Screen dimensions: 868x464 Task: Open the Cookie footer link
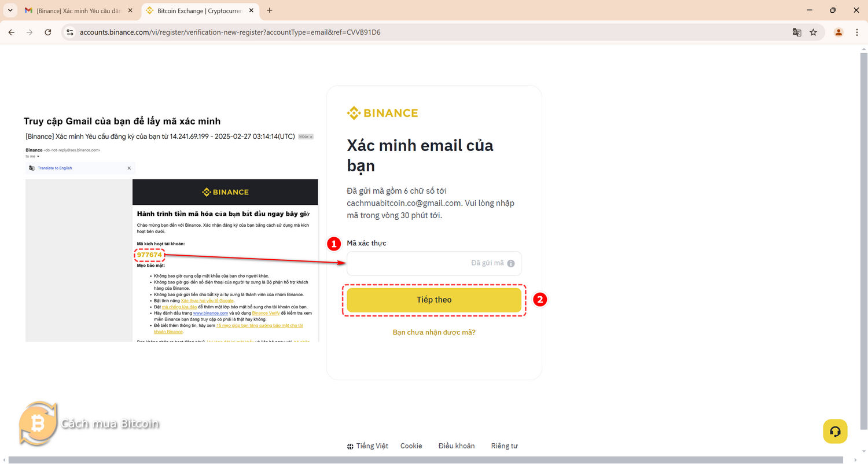(x=411, y=446)
